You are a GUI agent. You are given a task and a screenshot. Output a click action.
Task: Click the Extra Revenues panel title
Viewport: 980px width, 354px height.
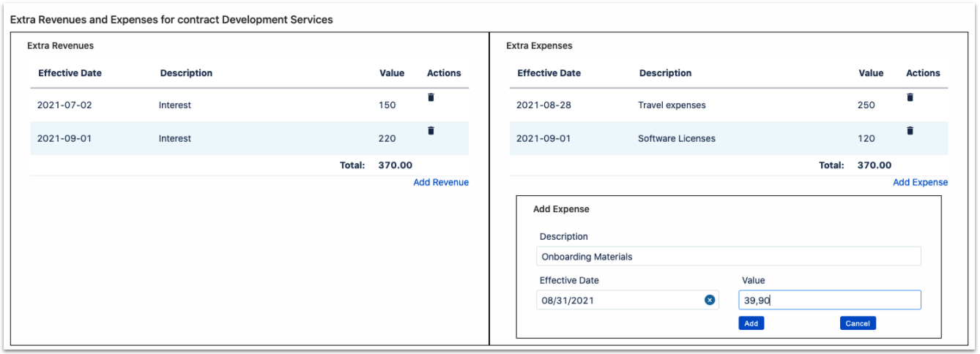(x=60, y=46)
